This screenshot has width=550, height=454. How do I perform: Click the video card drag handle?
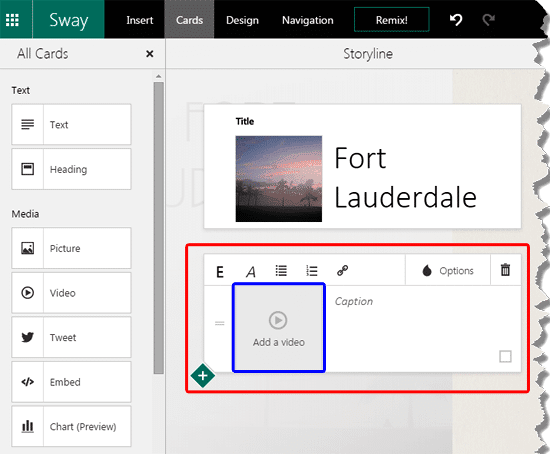coord(220,323)
